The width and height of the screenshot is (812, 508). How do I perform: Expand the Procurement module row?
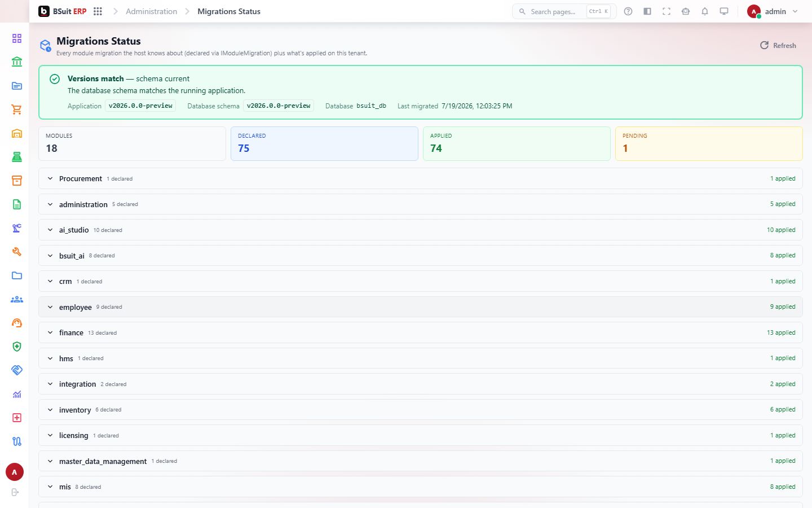pos(420,178)
